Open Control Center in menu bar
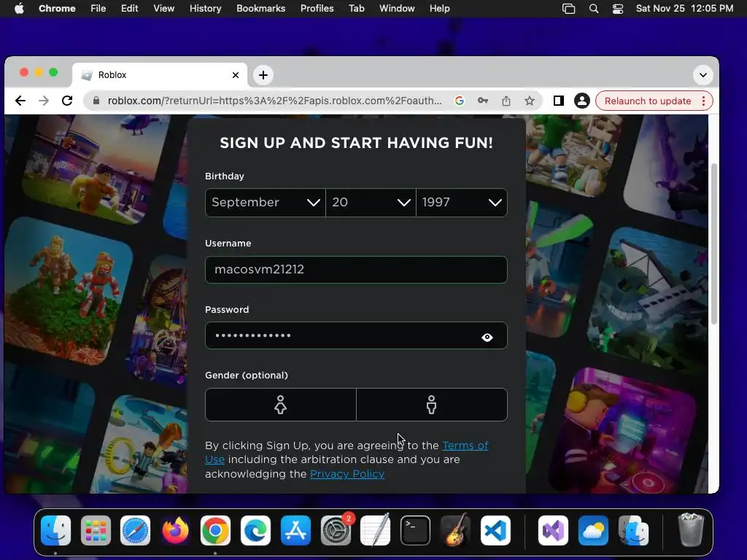747x560 pixels. 618,9
